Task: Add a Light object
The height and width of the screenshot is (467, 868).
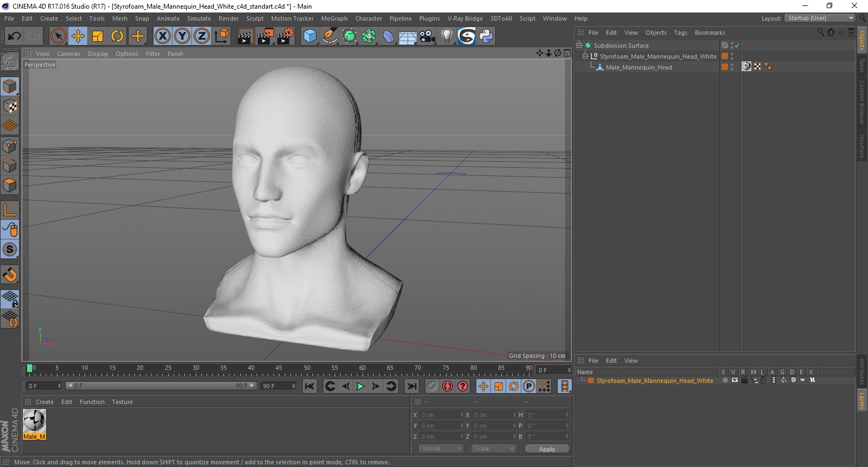Action: 447,36
